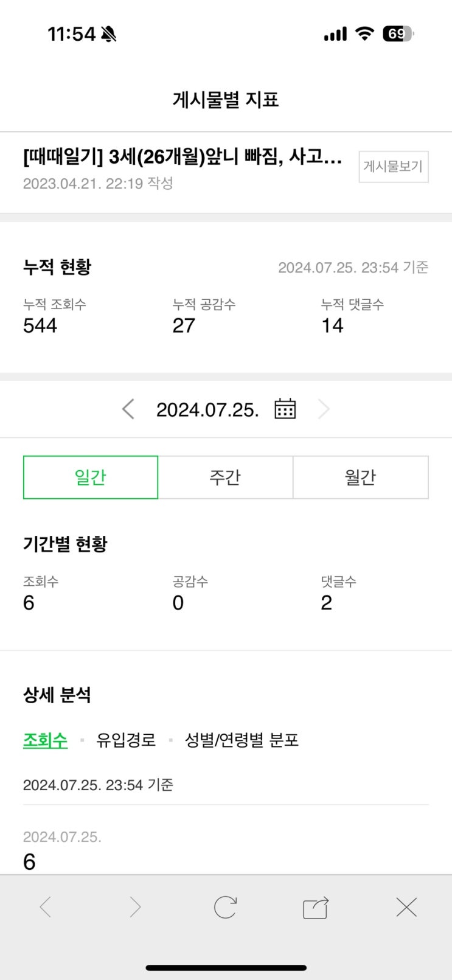Tap the post title starting with [때때일기]
Image resolution: width=452 pixels, height=980 pixels.
(x=183, y=157)
